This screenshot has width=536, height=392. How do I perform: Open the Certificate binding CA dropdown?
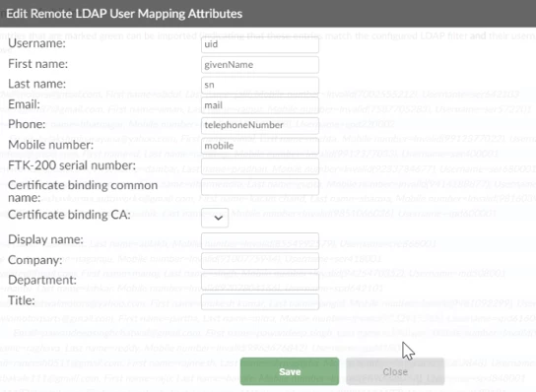coord(215,218)
